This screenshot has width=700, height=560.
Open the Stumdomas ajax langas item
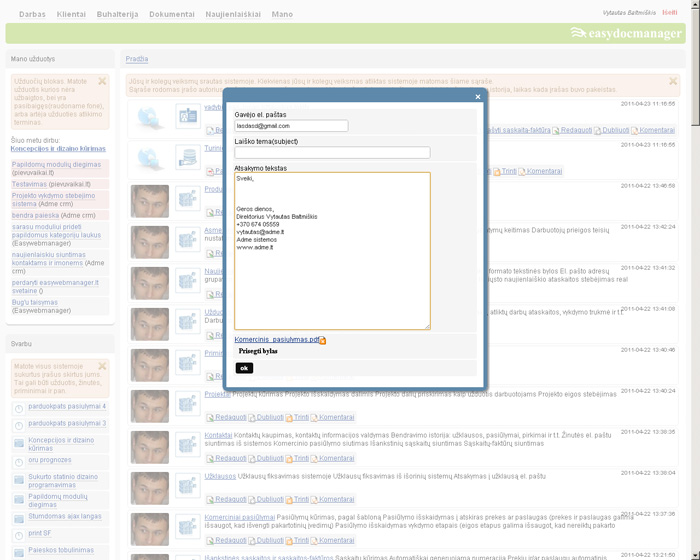point(65,516)
